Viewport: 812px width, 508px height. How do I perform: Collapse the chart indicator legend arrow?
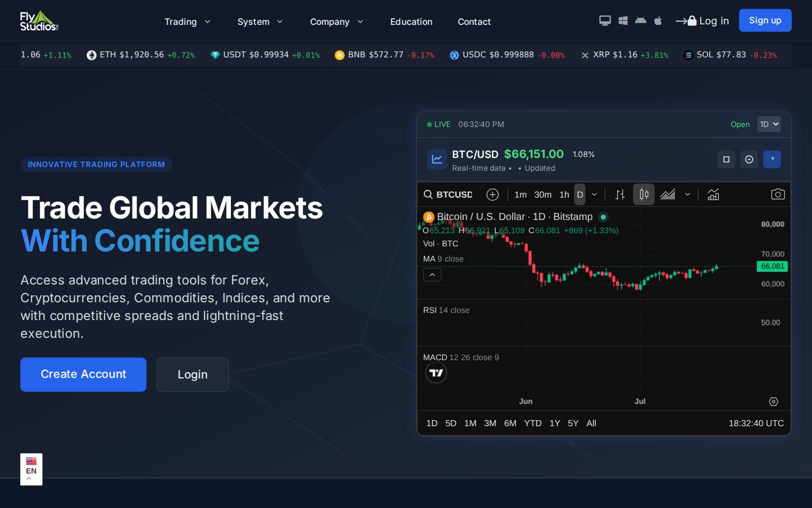pyautogui.click(x=432, y=275)
